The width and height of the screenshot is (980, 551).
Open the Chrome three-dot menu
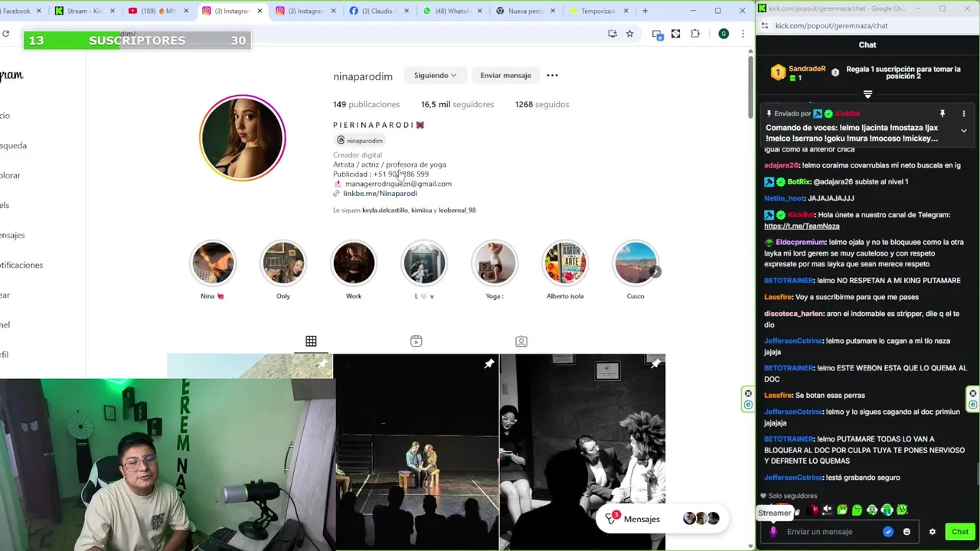point(742,34)
